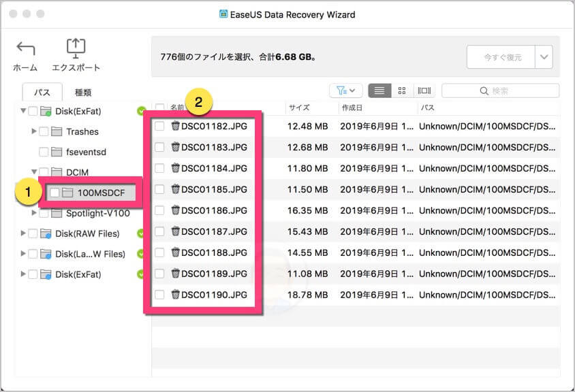Expand the Trashes folder
Viewport: 575px width, 392px height.
click(34, 131)
